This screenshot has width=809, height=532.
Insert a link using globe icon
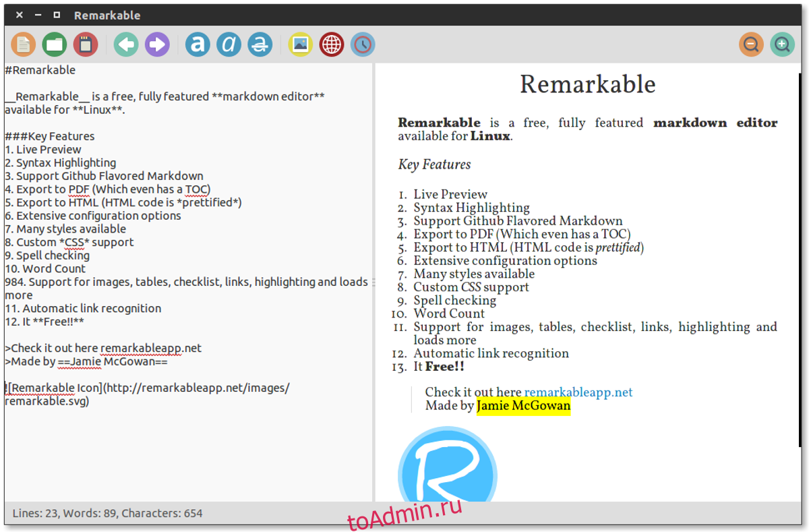click(x=332, y=45)
